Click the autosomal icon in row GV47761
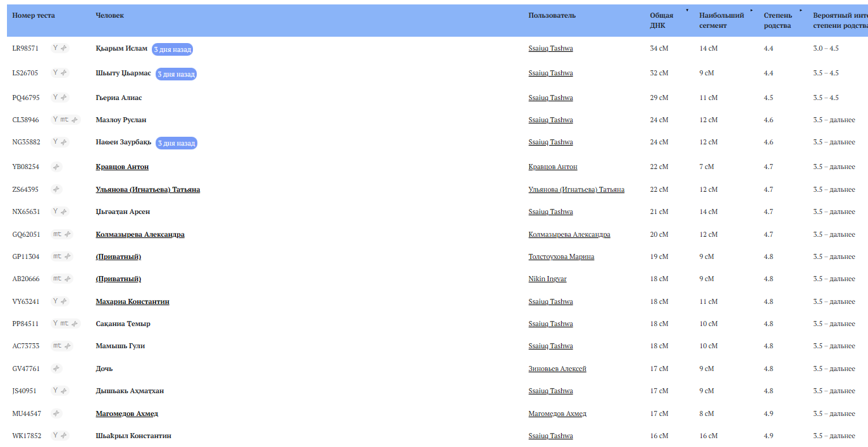This screenshot has height=447, width=868. (56, 368)
